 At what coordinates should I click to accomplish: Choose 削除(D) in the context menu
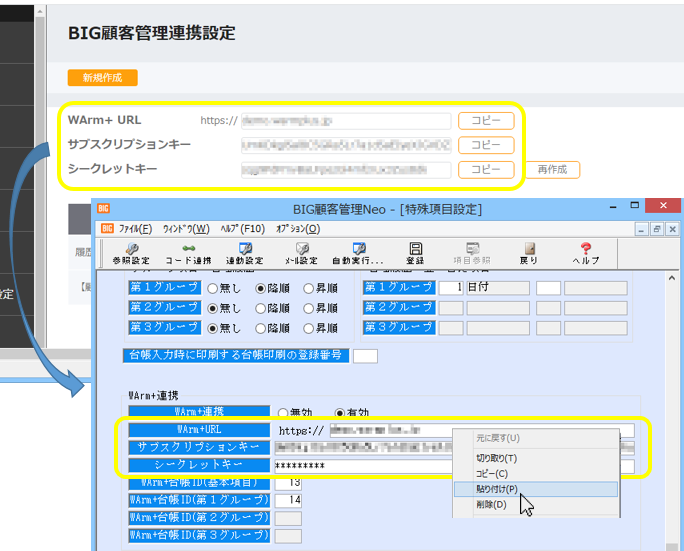coord(536,505)
